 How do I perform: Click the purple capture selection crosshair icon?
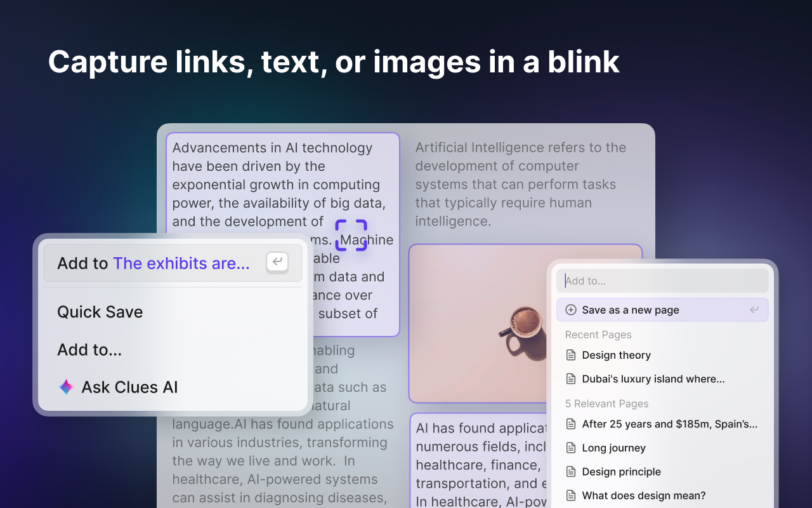[x=351, y=236]
